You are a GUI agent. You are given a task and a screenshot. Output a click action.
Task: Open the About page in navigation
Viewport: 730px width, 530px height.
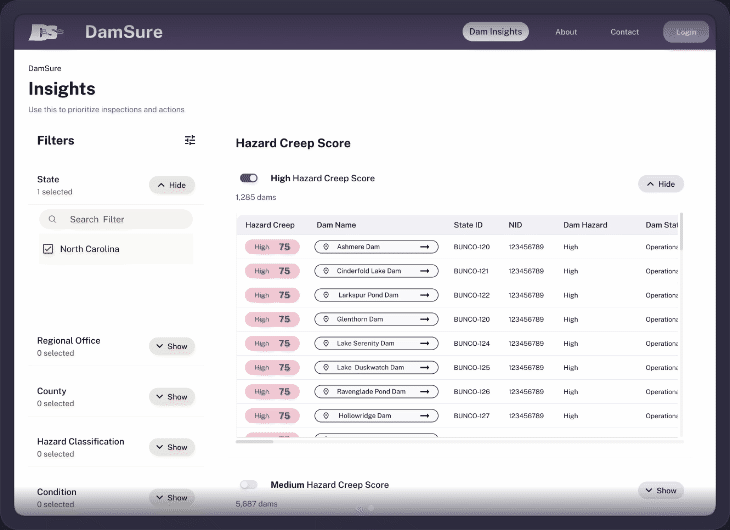[566, 32]
